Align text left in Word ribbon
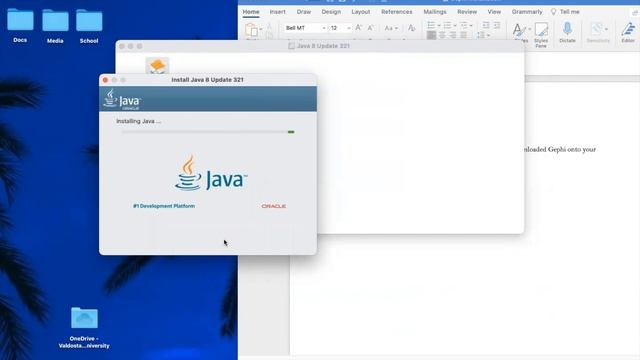Viewport: 640px width, 360px height. coord(431,36)
